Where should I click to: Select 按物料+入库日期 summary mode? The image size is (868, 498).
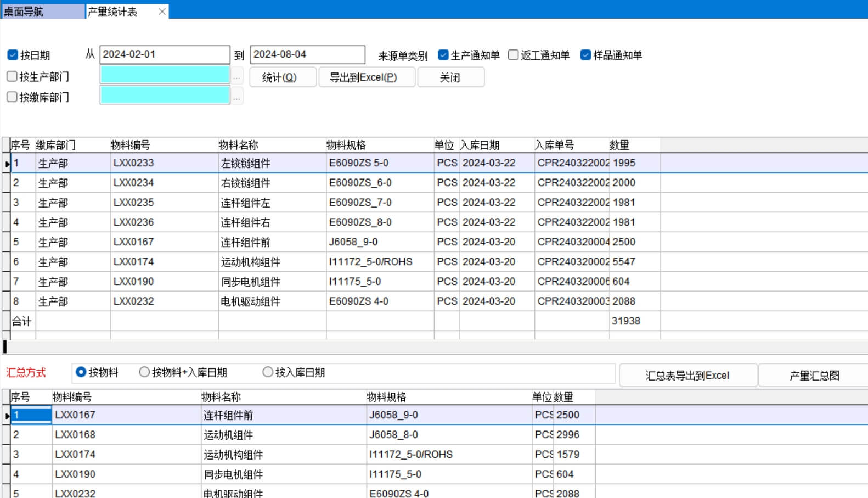144,372
